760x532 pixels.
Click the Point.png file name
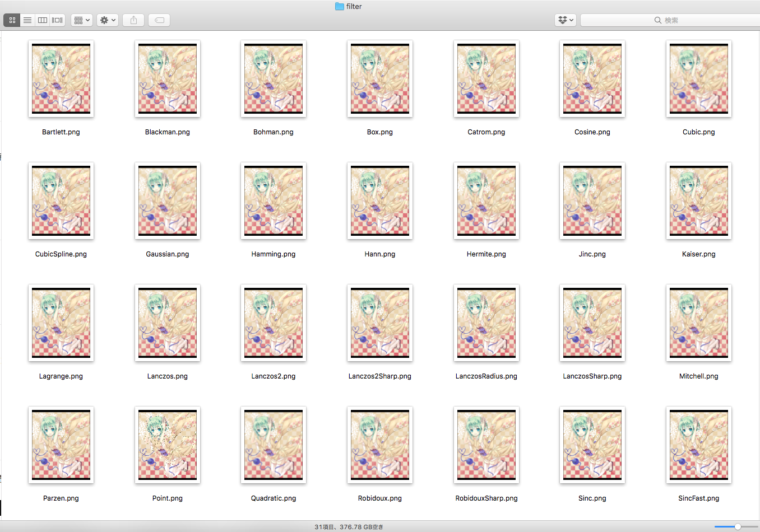(x=168, y=498)
